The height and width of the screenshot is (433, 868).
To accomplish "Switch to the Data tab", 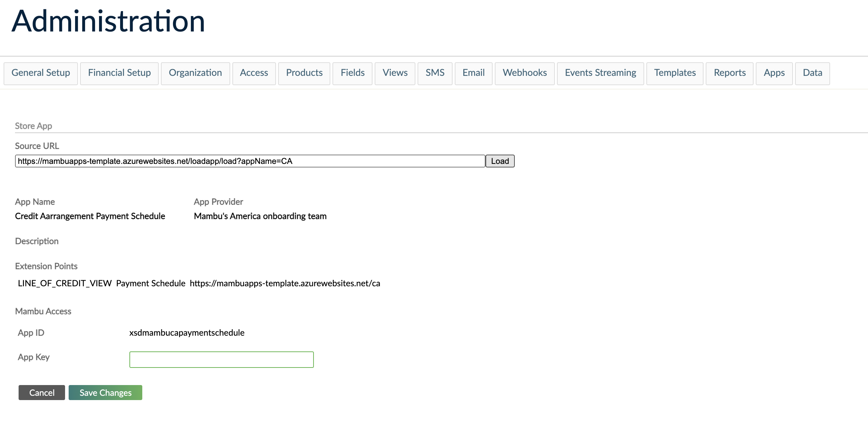I will pos(812,73).
